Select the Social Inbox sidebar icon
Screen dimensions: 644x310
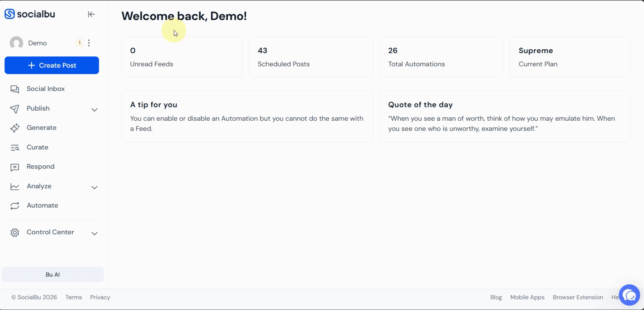[x=15, y=89]
